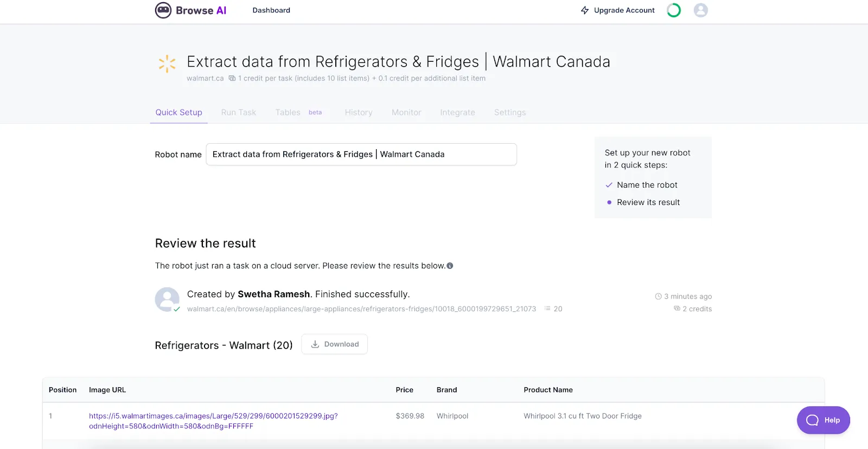Viewport: 868px width, 449px height.
Task: Open the Tables beta tab
Action: click(298, 112)
